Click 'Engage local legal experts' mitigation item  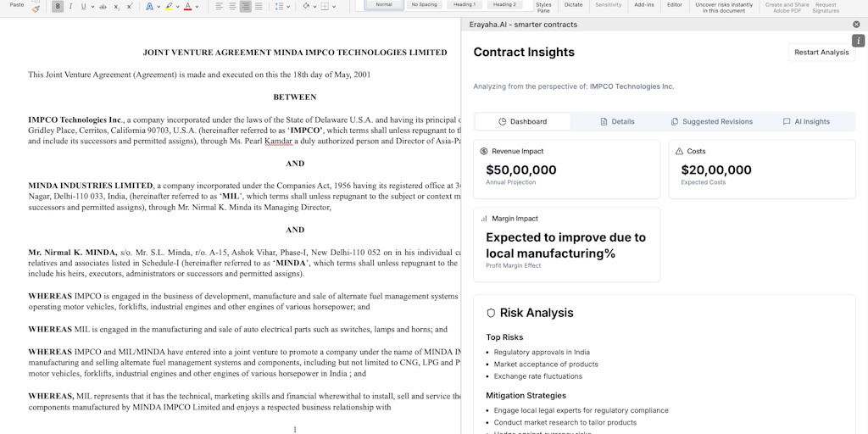tap(581, 411)
